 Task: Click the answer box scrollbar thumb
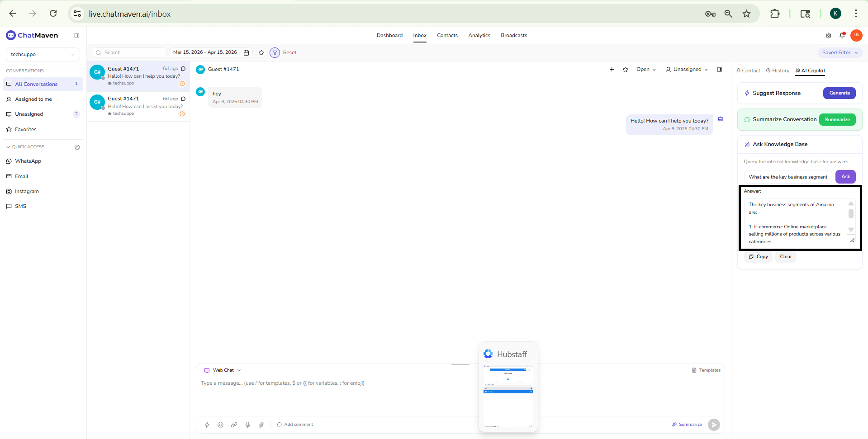pos(850,213)
